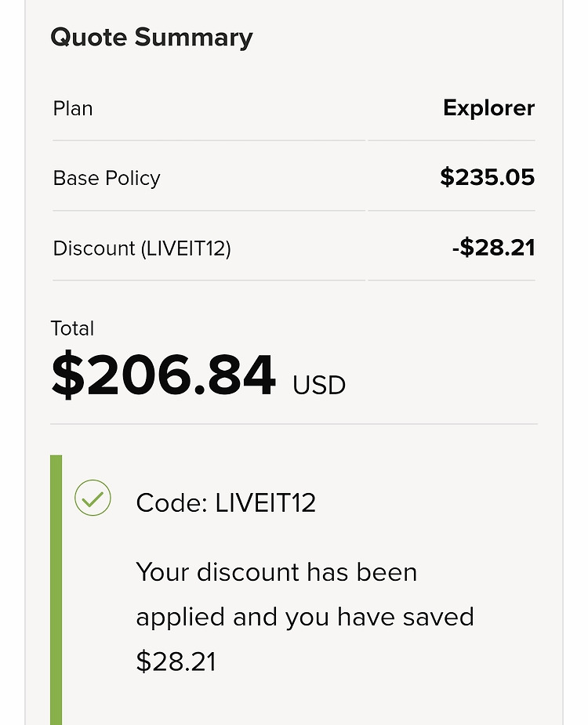
Task: Click the Total label
Action: pos(72,328)
